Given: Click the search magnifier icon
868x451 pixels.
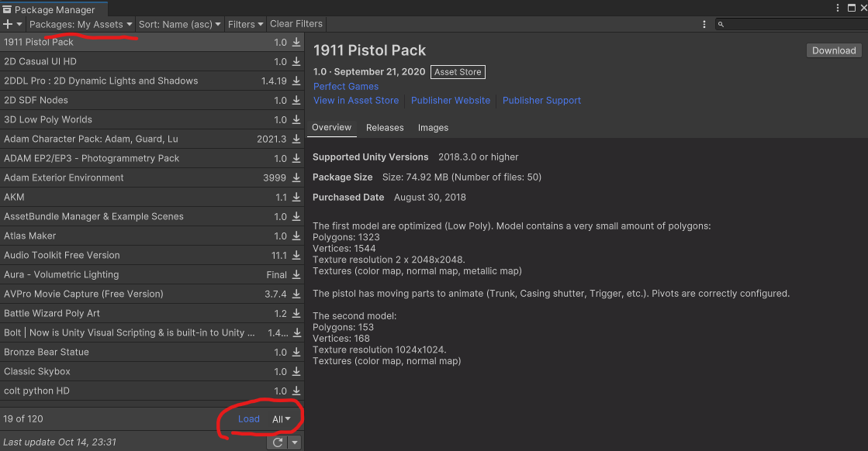Looking at the screenshot, I should click(x=721, y=24).
